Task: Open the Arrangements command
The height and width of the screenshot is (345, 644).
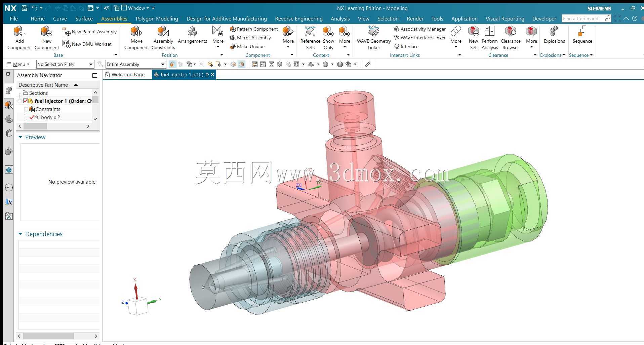Action: [192, 35]
